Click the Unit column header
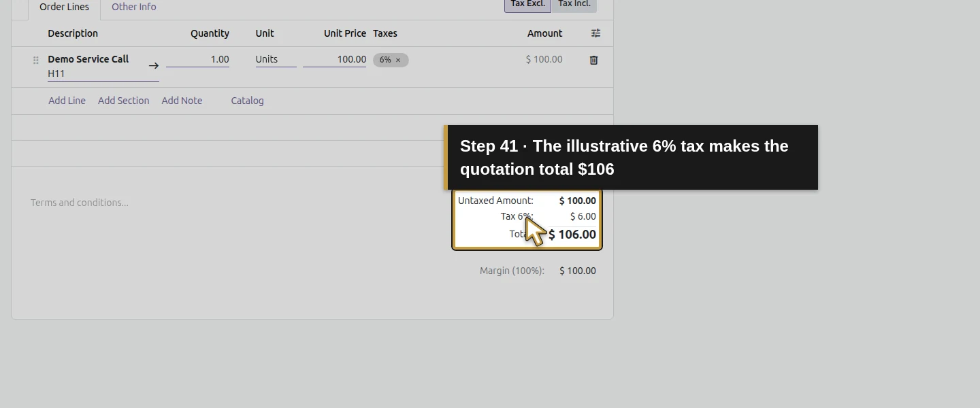 tap(265, 33)
